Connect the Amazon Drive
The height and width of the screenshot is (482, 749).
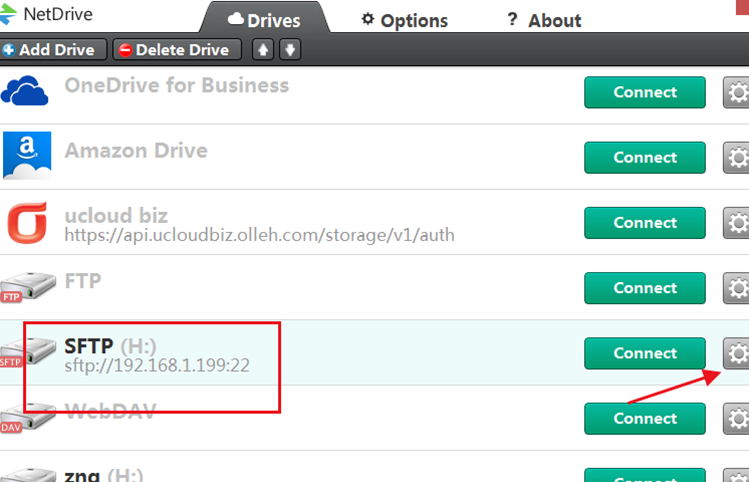(644, 158)
